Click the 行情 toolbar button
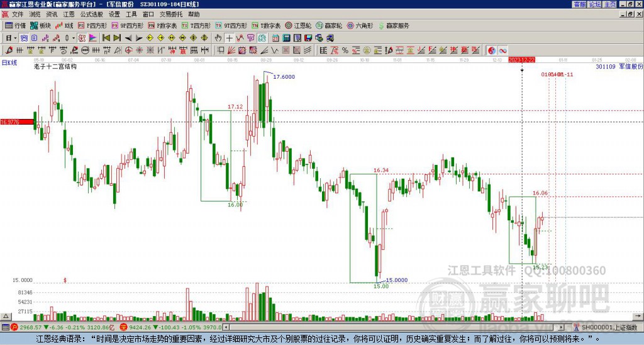 (15, 25)
